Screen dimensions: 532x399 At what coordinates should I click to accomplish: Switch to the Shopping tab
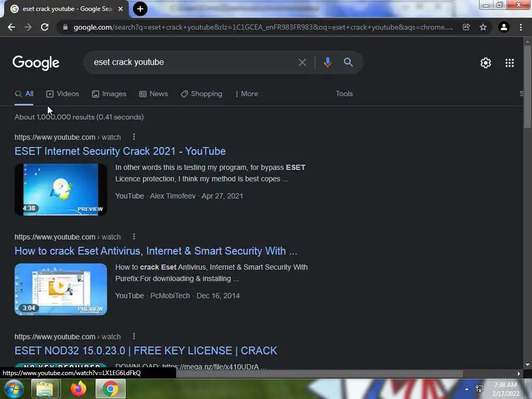(202, 94)
